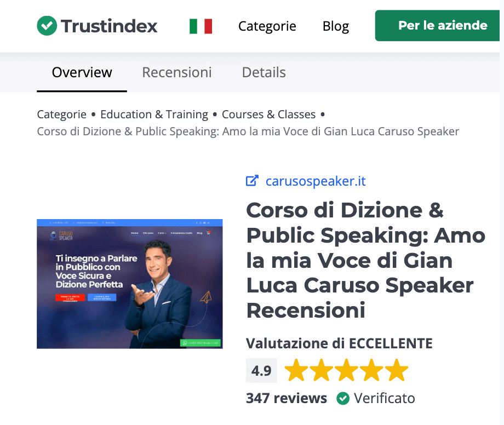Click the fifth yellow rating star
Viewport: 504px width, 425px height.
click(397, 370)
